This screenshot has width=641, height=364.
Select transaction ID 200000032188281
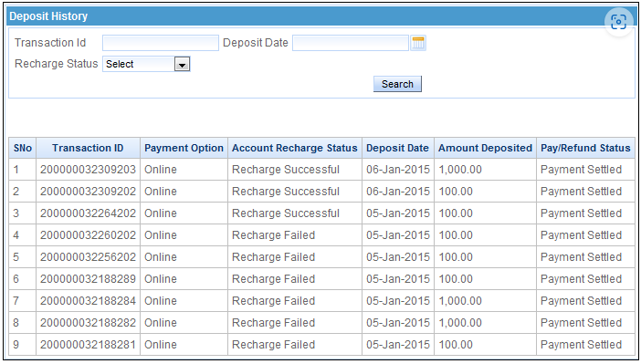tap(88, 345)
